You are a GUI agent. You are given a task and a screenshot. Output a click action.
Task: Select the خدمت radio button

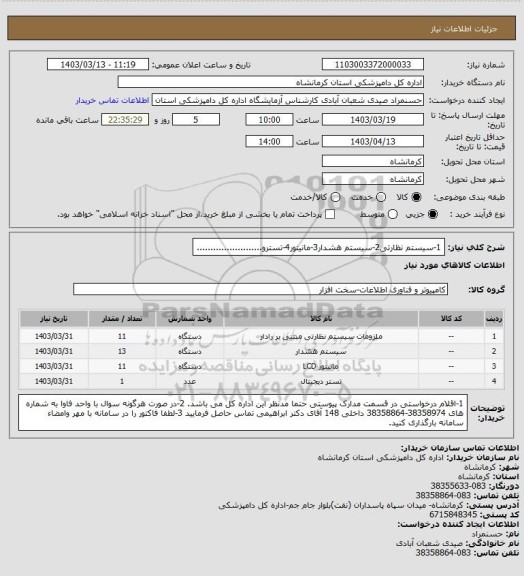pyautogui.click(x=381, y=197)
